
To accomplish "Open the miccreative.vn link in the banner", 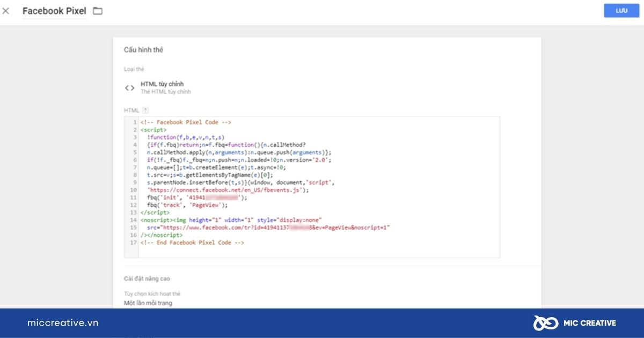I will pos(63,323).
